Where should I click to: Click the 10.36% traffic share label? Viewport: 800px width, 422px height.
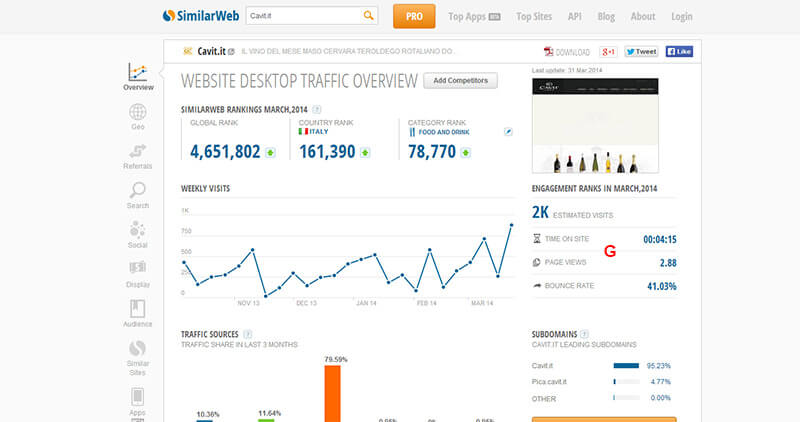208,414
